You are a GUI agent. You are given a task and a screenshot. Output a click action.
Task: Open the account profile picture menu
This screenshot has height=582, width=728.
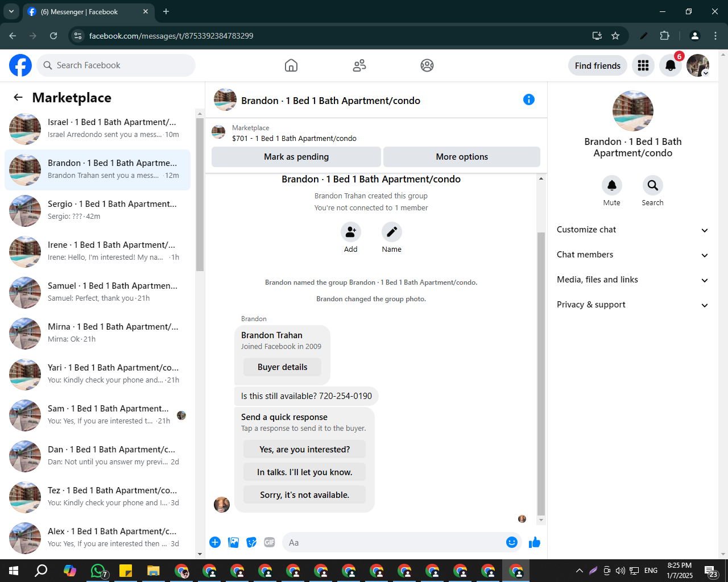coord(698,65)
